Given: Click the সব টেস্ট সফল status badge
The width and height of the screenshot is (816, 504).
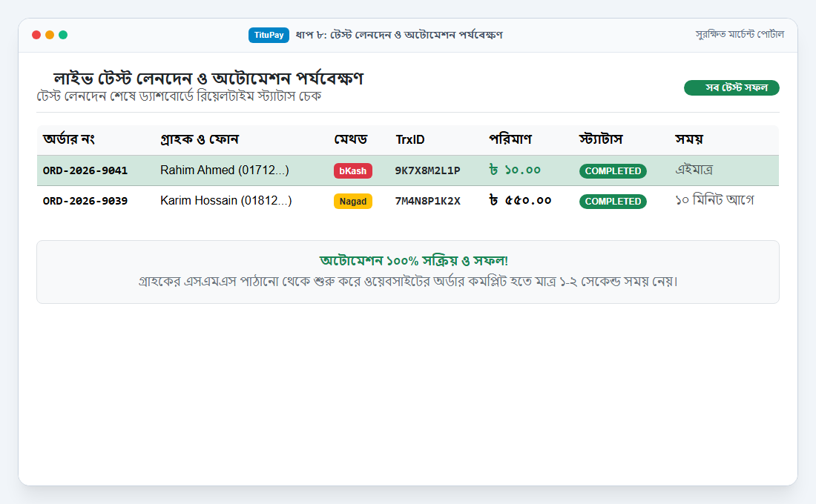Looking at the screenshot, I should click(x=731, y=88).
